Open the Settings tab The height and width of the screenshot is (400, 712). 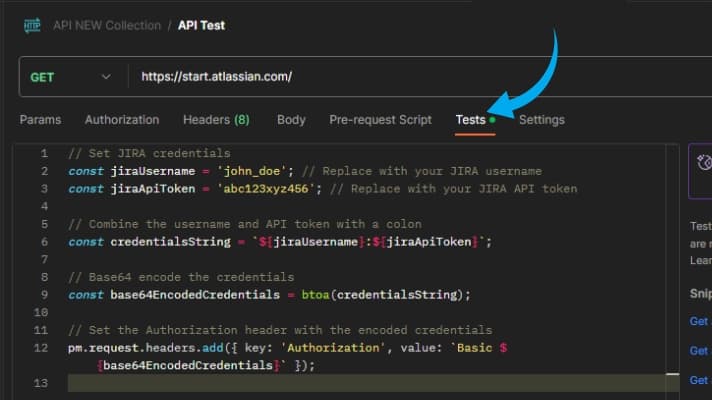[542, 120]
